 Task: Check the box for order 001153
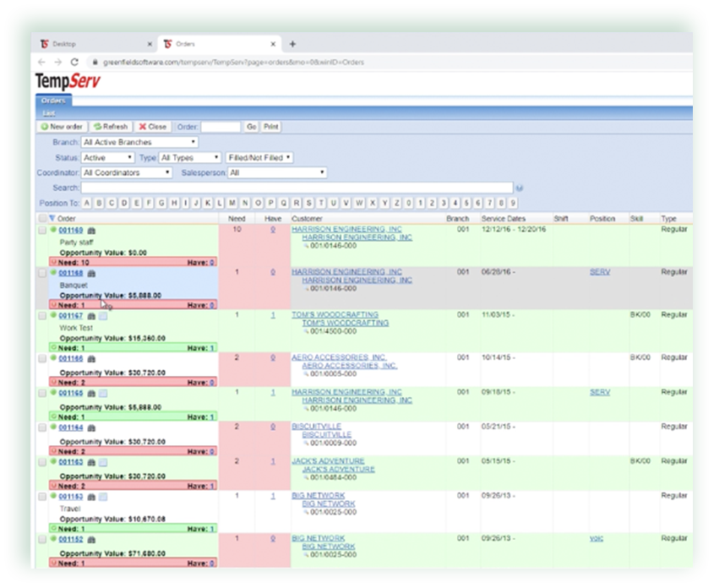click(x=42, y=497)
